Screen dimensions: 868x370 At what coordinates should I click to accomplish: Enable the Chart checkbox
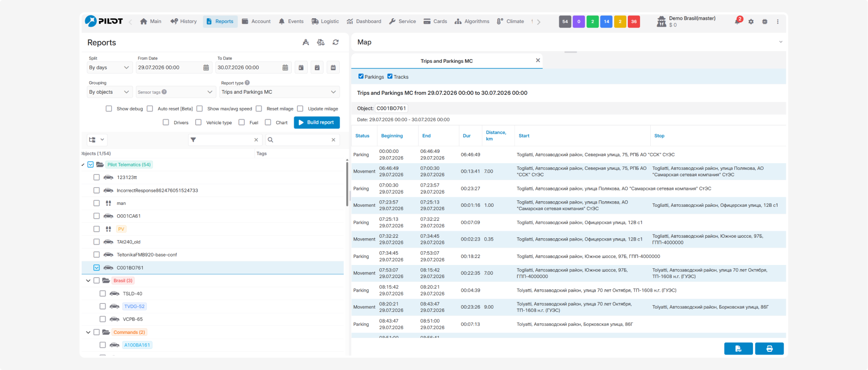click(268, 122)
